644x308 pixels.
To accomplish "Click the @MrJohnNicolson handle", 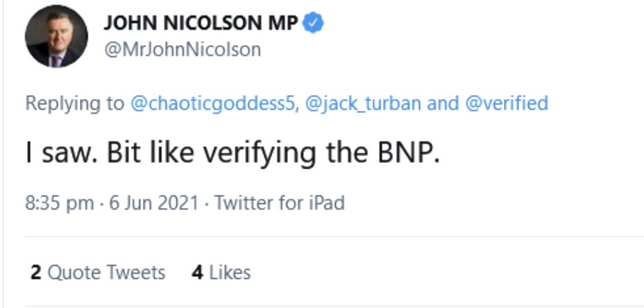I will click(183, 49).
